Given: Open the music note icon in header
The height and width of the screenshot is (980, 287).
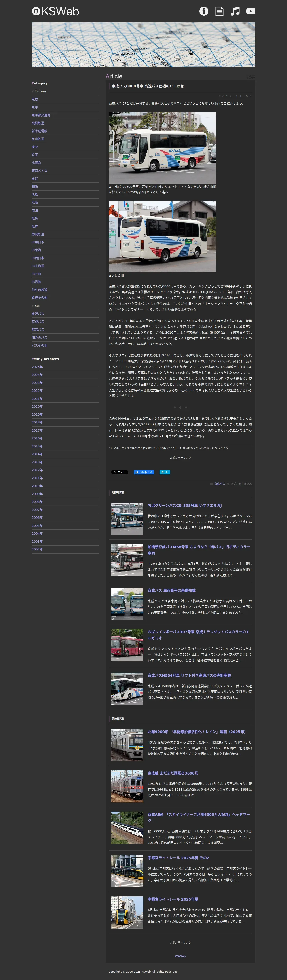Looking at the screenshot, I should click(x=235, y=11).
